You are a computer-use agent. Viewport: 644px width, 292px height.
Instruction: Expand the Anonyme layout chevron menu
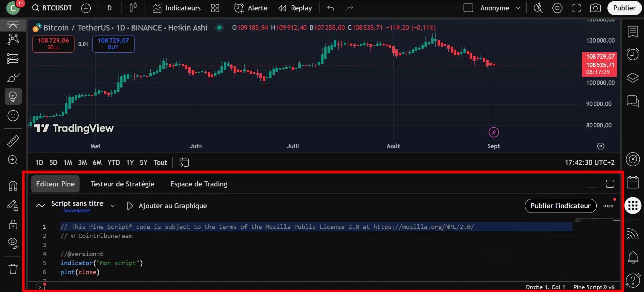tap(518, 8)
